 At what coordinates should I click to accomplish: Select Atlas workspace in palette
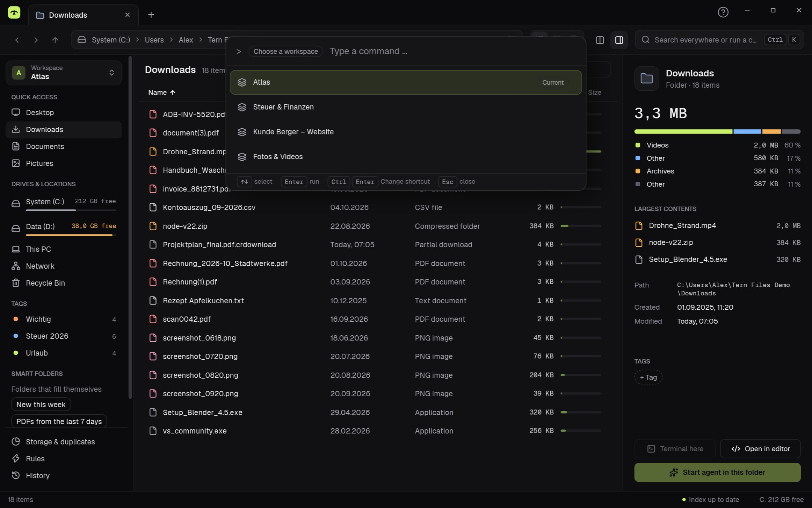click(x=406, y=82)
